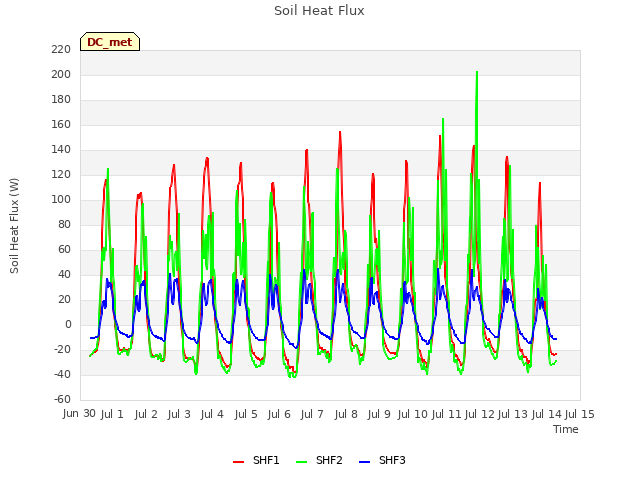
Task: Click the 'Jul 4' x-axis label
Action: (x=212, y=414)
